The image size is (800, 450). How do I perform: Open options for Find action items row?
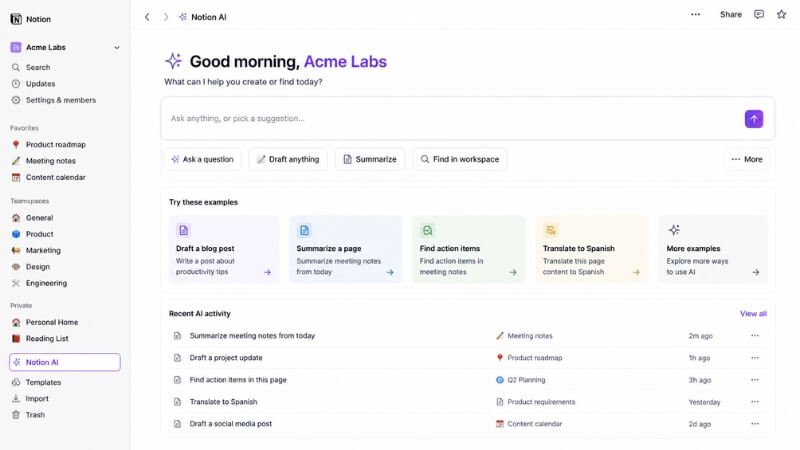click(x=755, y=380)
